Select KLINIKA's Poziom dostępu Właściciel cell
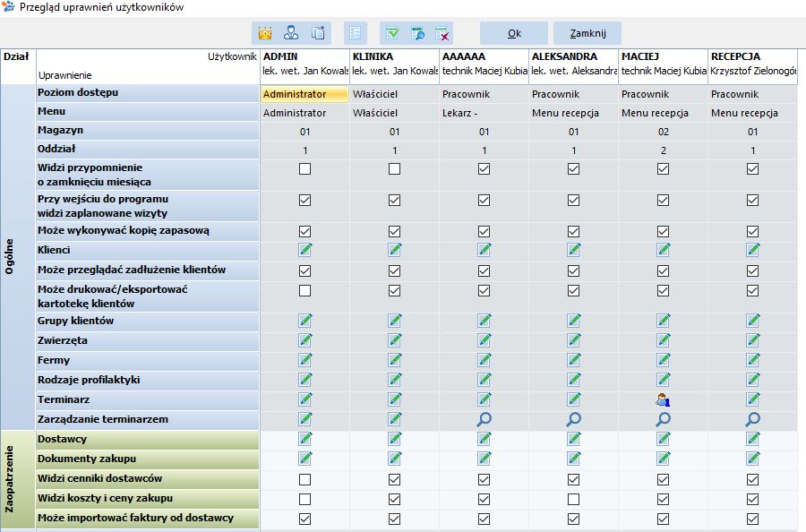The image size is (806, 532). (394, 94)
